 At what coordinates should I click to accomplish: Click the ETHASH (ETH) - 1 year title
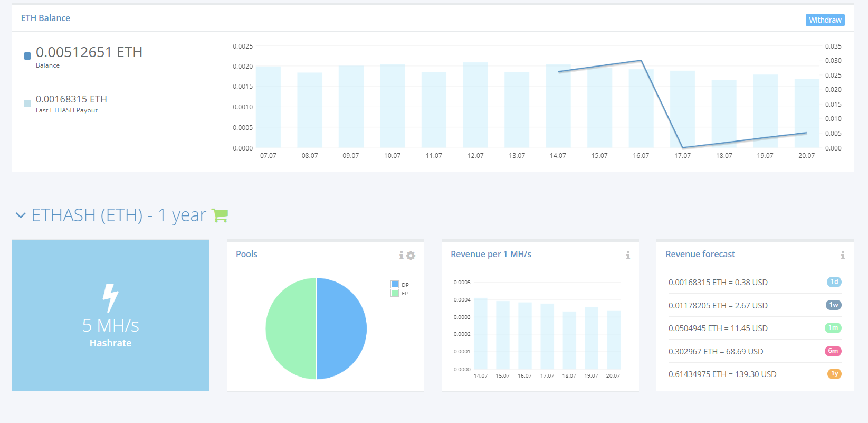[119, 215]
